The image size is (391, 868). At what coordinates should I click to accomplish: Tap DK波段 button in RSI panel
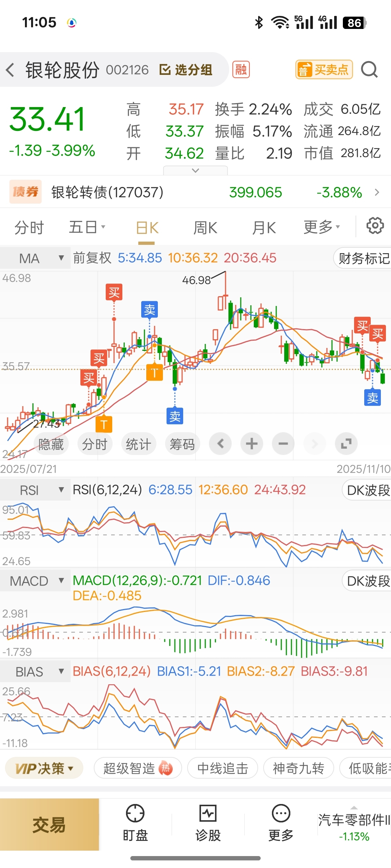click(367, 490)
